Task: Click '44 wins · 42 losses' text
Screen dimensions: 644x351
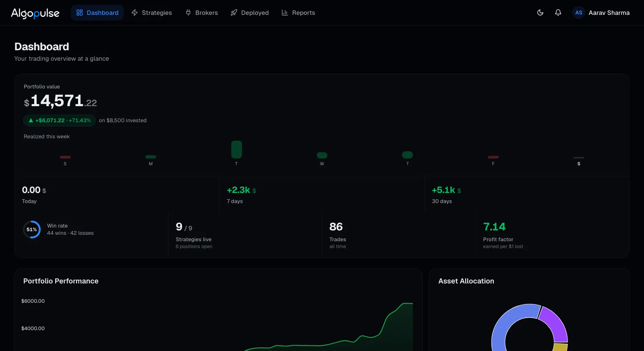Action: (70, 233)
